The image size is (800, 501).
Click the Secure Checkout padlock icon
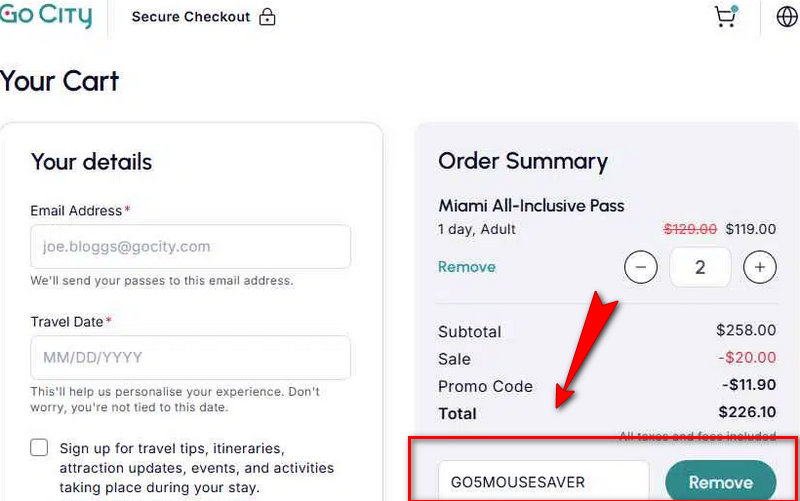[x=267, y=17]
